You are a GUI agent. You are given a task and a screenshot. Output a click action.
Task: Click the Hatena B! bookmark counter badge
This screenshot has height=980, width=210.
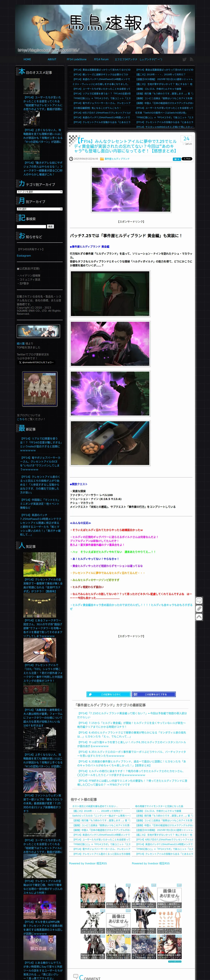pos(177,159)
